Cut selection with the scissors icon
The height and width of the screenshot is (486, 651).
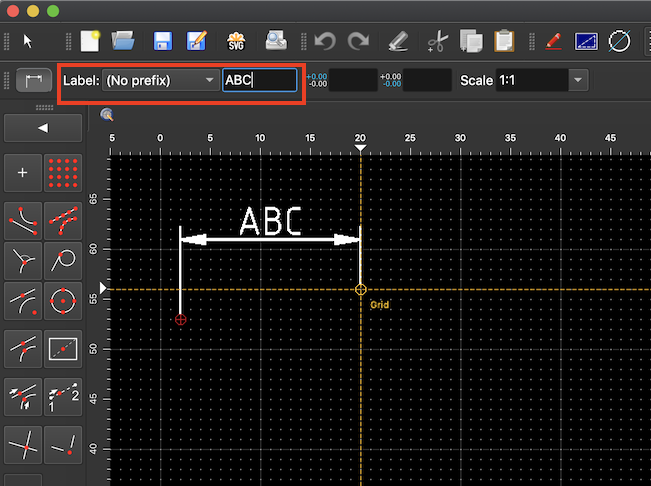(438, 41)
